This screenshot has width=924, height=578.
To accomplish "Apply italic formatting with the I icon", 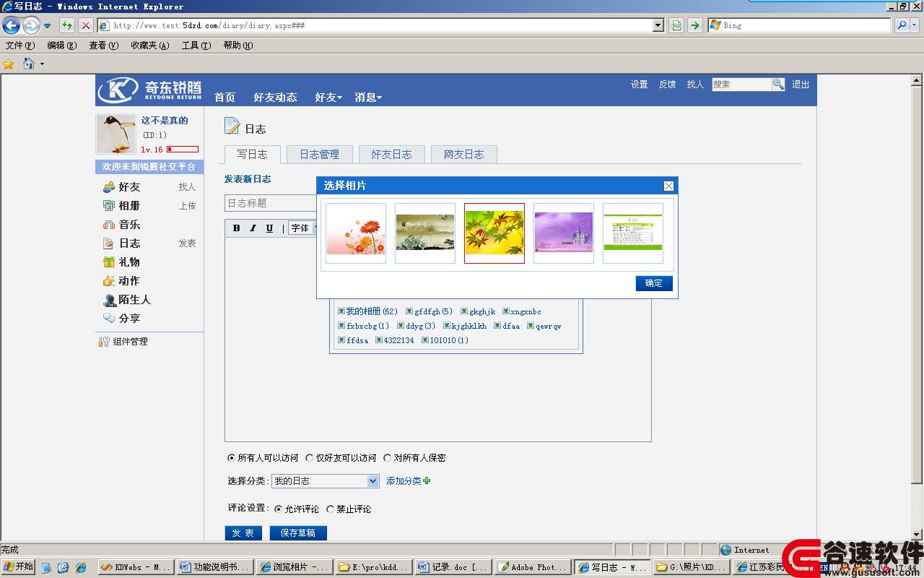I will click(x=253, y=228).
